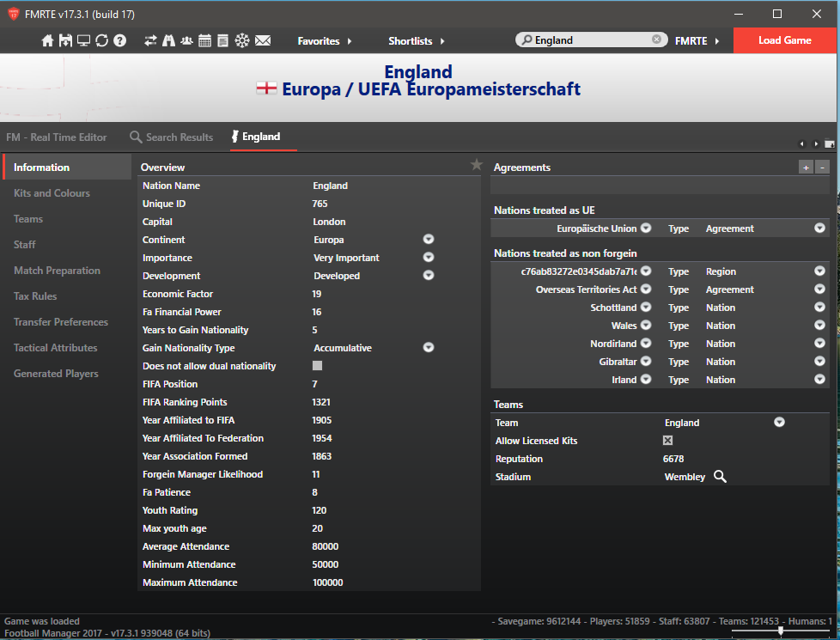The width and height of the screenshot is (840, 640).
Task: Adjust the zoom slider in status bar
Action: tap(781, 631)
